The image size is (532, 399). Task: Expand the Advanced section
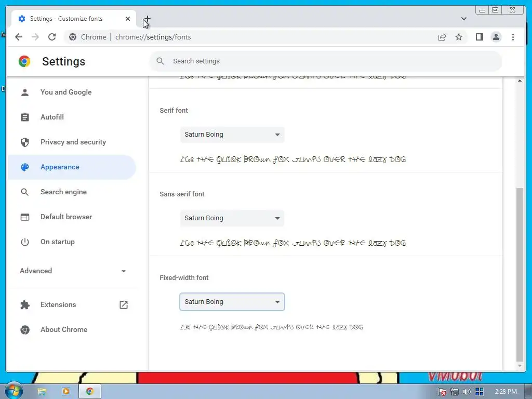click(73, 271)
